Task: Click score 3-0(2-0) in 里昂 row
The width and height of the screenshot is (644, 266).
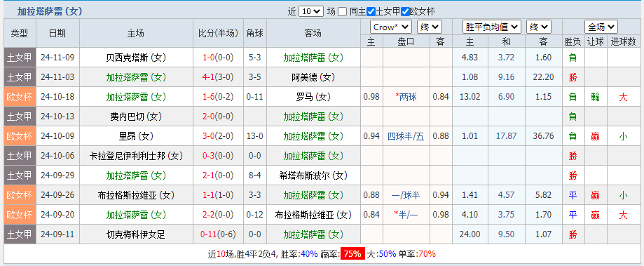Action: pos(218,136)
